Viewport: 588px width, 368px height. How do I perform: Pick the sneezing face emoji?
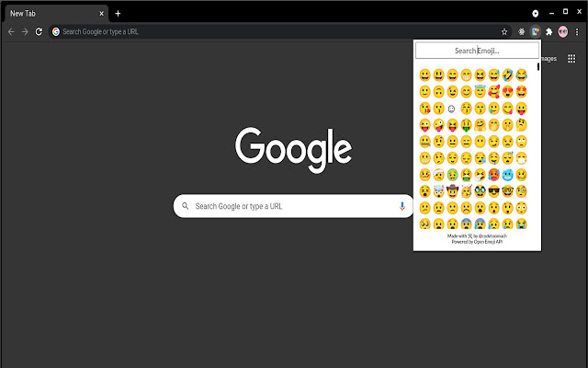coord(480,175)
